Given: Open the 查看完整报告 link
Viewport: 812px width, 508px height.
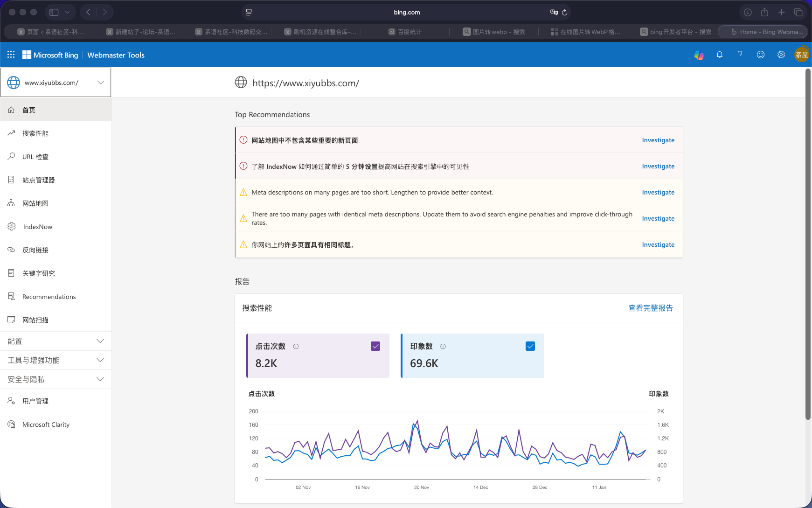Looking at the screenshot, I should tap(650, 308).
